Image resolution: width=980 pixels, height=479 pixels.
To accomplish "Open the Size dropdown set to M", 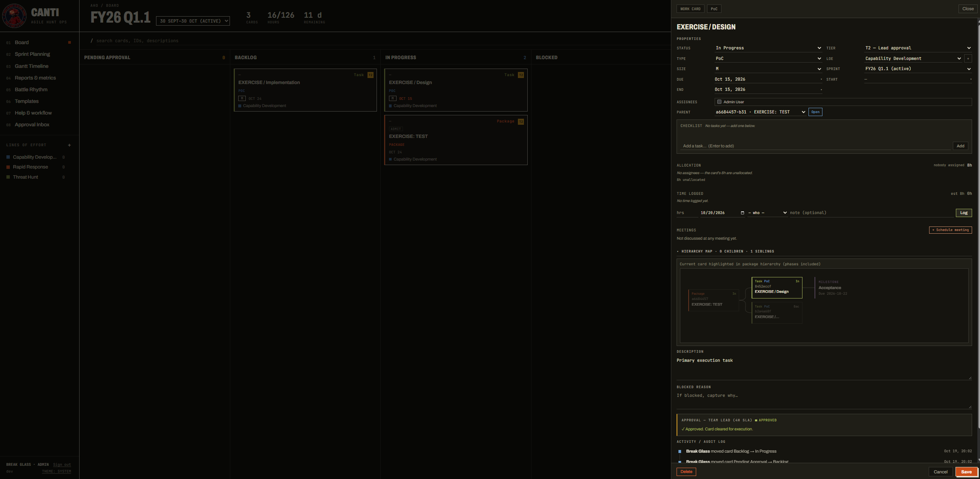I will pos(768,69).
